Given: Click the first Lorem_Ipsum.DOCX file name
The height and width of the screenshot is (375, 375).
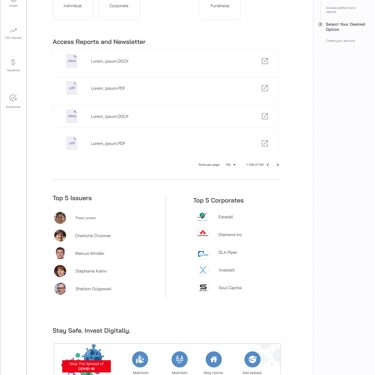Looking at the screenshot, I should pos(110,61).
